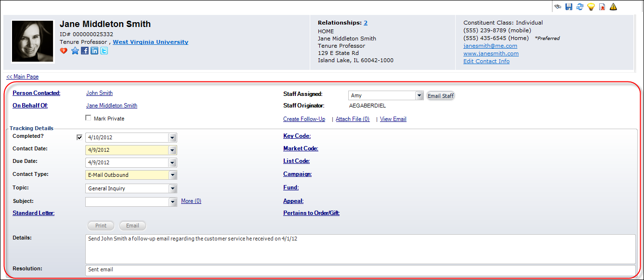Click the Market Code link
The height and width of the screenshot is (280, 644).
tap(301, 148)
